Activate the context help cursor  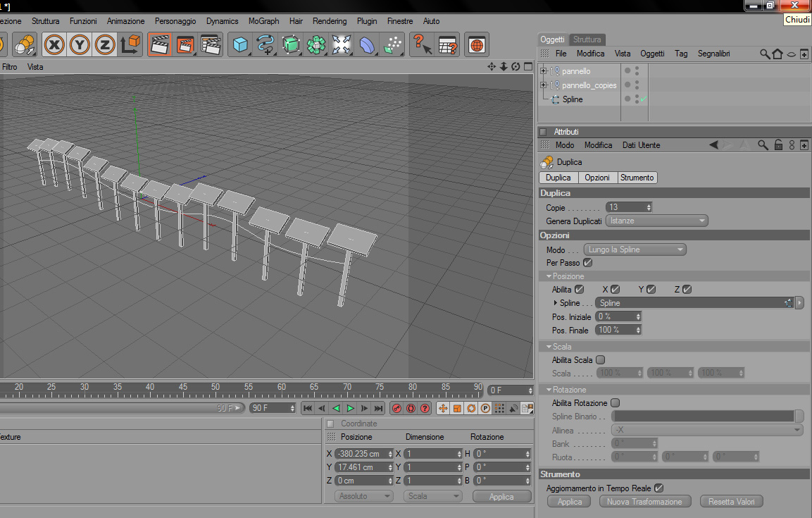(x=422, y=44)
